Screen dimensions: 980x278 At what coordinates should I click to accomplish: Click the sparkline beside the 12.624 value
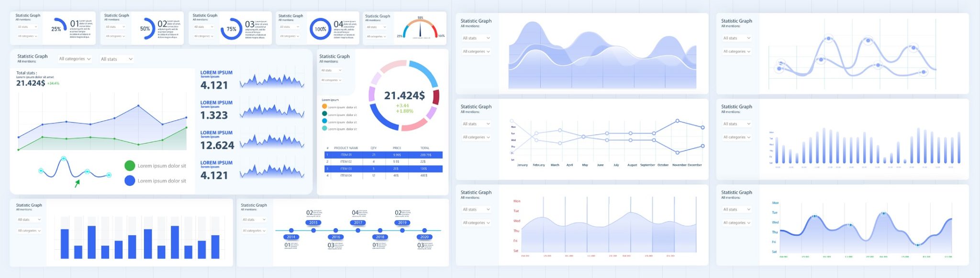point(272,141)
